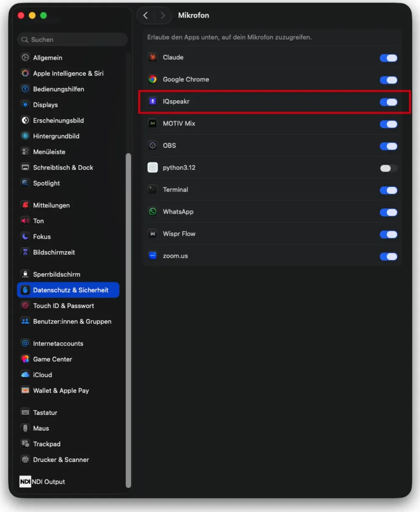The width and height of the screenshot is (420, 512).
Task: Open Drucker & Scanner settings
Action: coord(68,459)
